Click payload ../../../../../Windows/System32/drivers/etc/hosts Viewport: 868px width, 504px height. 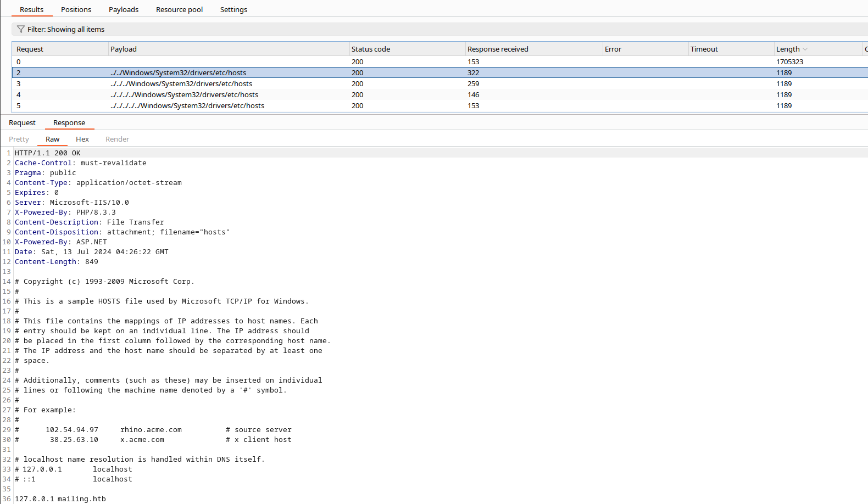[187, 105]
